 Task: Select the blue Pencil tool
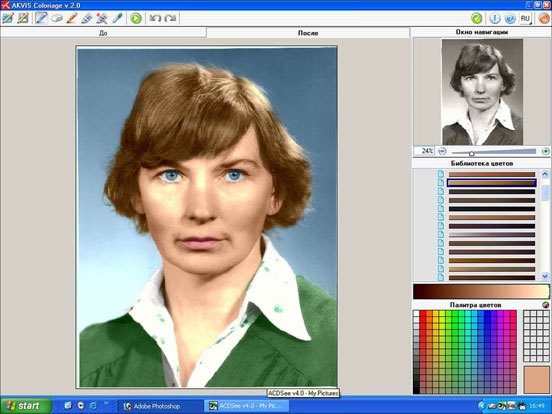tap(41, 18)
